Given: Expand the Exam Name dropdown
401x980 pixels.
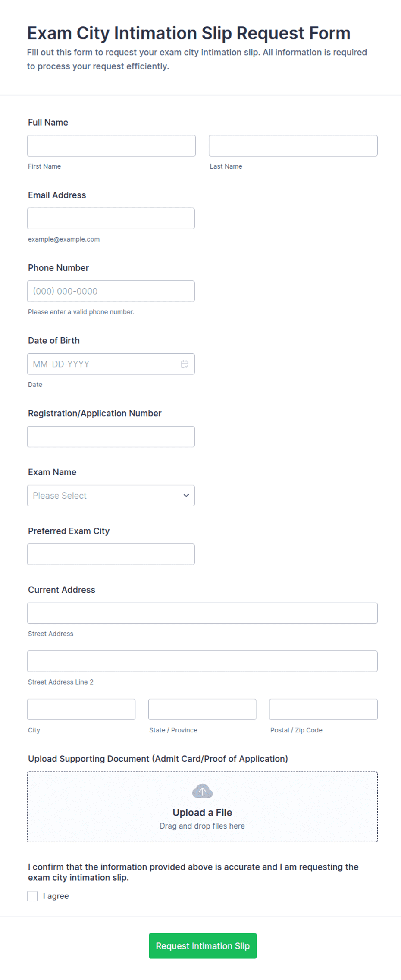Looking at the screenshot, I should point(111,496).
